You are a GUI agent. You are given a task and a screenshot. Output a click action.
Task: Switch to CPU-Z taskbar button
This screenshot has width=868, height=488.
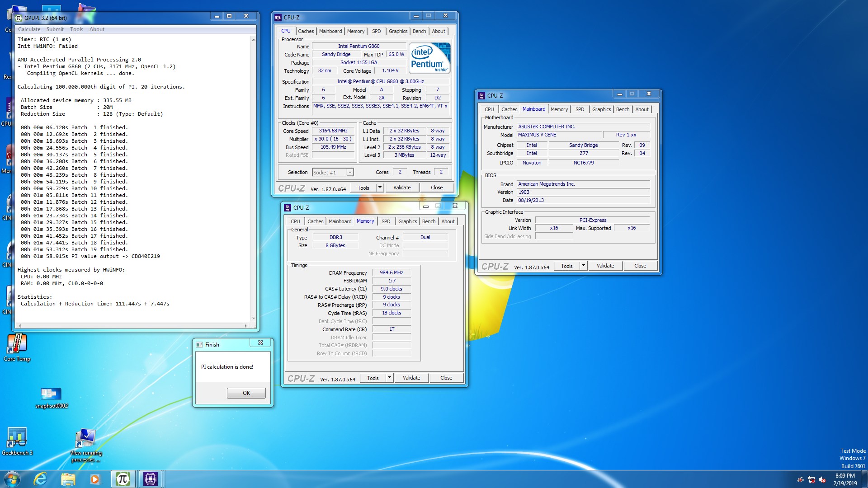click(x=151, y=479)
